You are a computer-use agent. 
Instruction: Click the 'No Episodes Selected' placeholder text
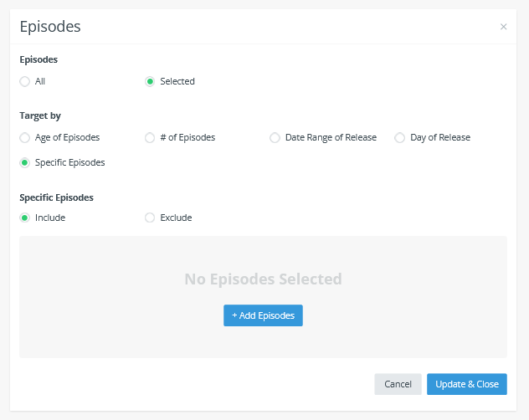click(263, 279)
